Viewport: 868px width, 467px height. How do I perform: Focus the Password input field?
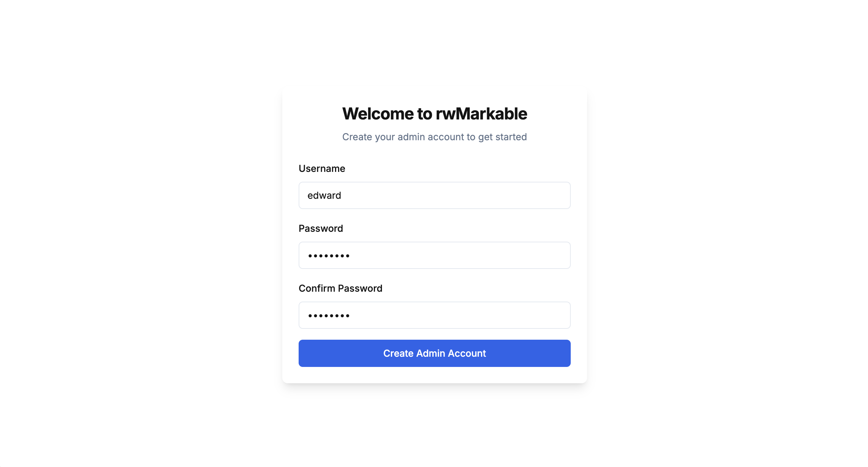click(x=434, y=255)
